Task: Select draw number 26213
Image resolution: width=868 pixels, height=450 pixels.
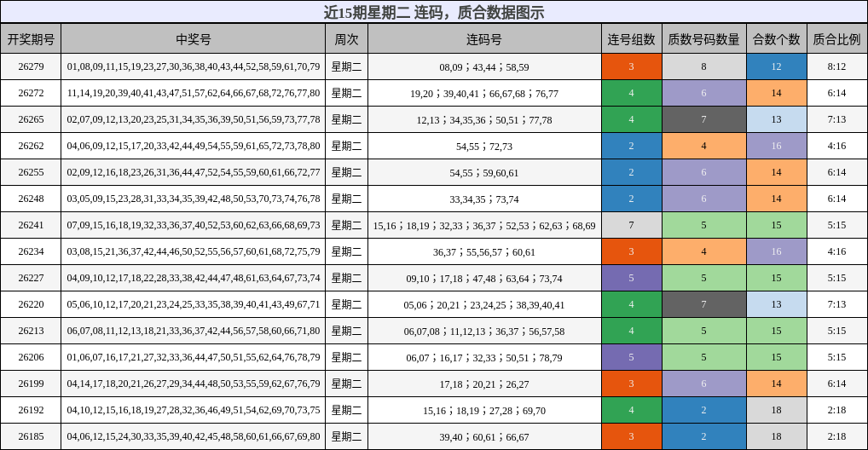Action: [31, 331]
